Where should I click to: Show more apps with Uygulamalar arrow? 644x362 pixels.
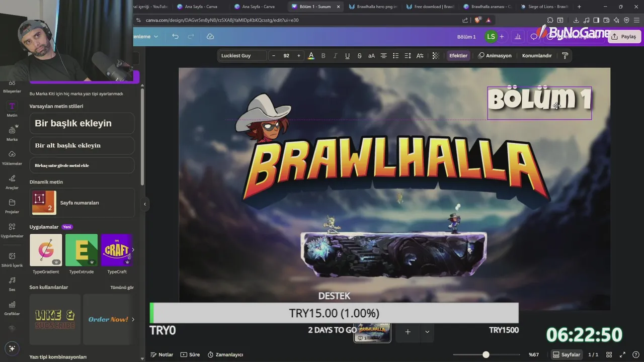pyautogui.click(x=133, y=250)
